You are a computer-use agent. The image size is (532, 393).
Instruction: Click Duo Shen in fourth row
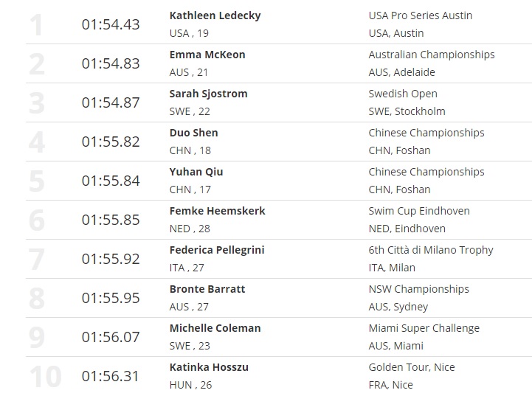click(x=193, y=133)
